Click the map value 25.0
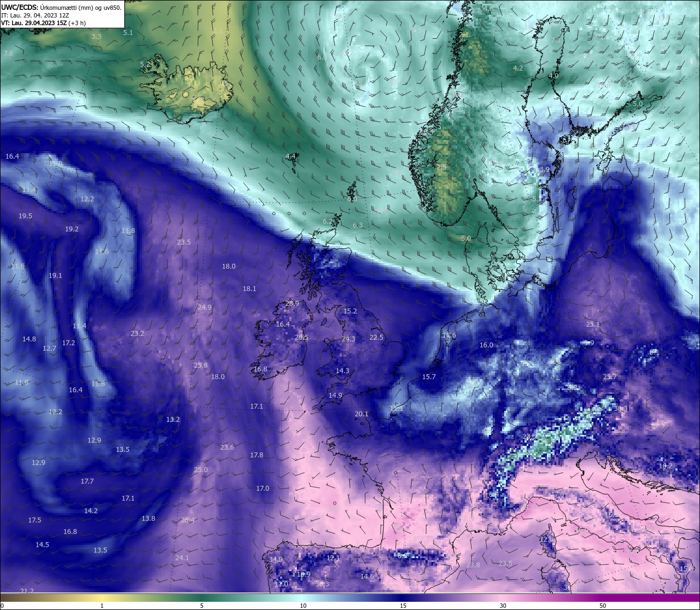Screen dimensions: 700x610 tap(201, 470)
